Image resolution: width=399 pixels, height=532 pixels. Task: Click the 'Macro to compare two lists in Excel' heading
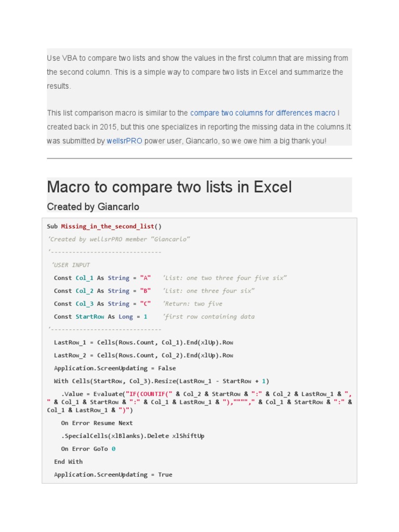tap(169, 187)
